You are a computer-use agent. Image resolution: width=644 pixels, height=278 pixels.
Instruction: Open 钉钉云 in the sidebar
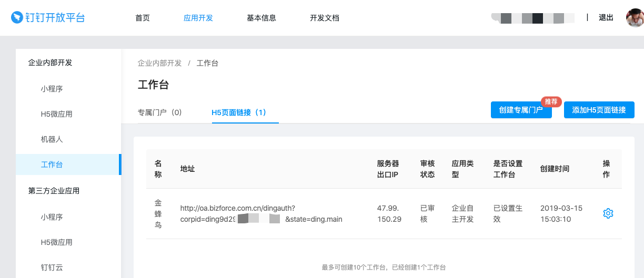[52, 267]
